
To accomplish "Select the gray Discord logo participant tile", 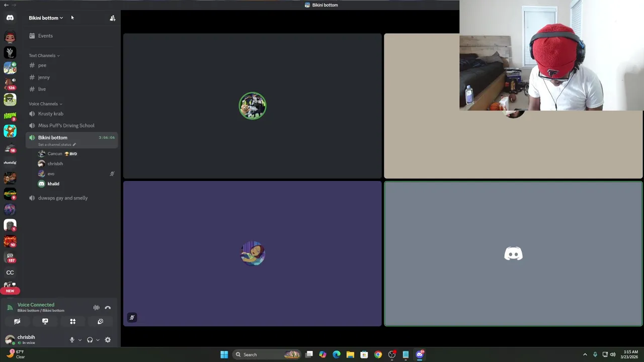I will click(513, 254).
